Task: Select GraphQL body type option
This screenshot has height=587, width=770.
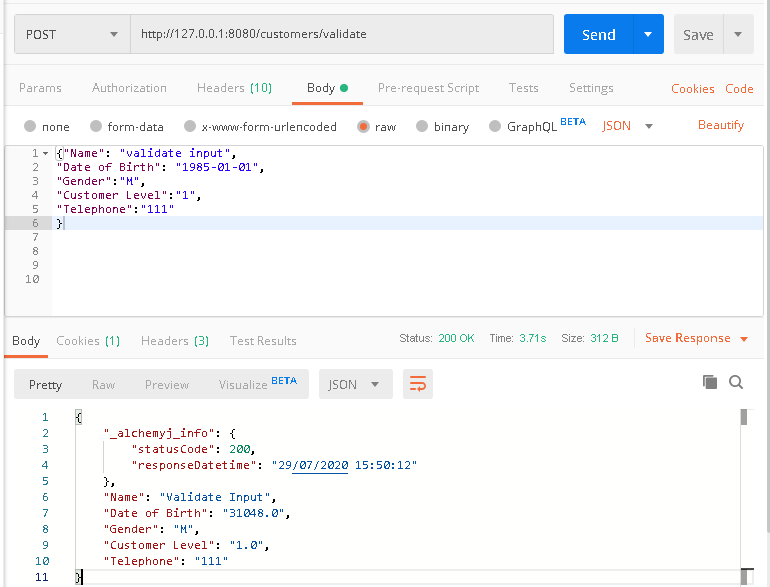Action: tap(494, 127)
